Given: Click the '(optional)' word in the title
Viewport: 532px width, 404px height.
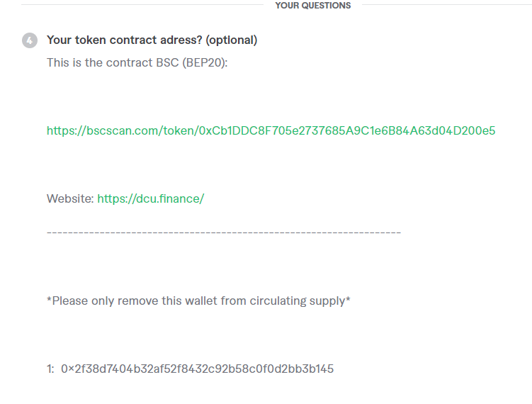Looking at the screenshot, I should (231, 40).
